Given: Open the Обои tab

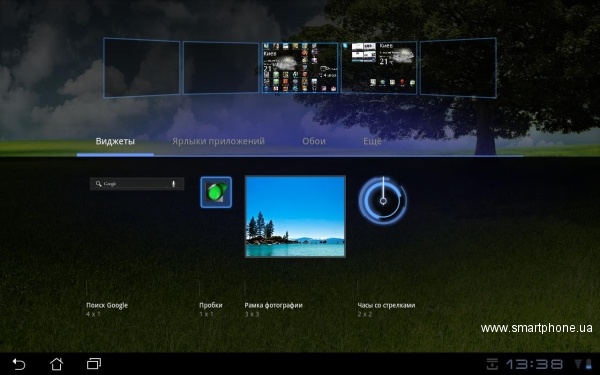Looking at the screenshot, I should tap(314, 141).
